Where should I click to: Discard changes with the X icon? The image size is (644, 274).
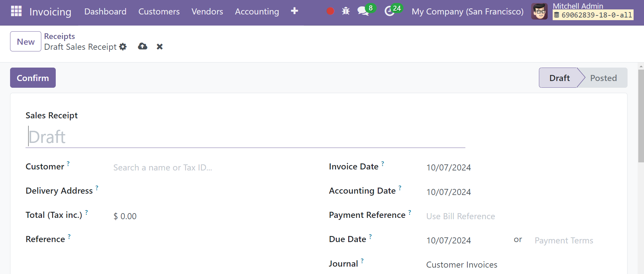coord(160,47)
